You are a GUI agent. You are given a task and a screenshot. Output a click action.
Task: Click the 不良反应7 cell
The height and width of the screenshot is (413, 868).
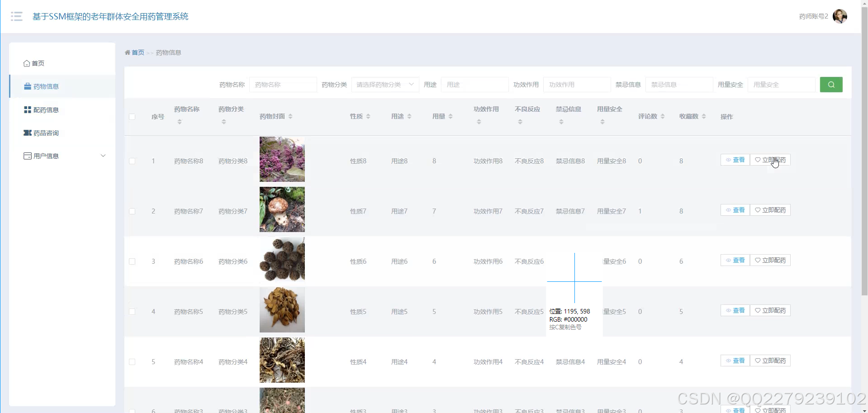(529, 211)
